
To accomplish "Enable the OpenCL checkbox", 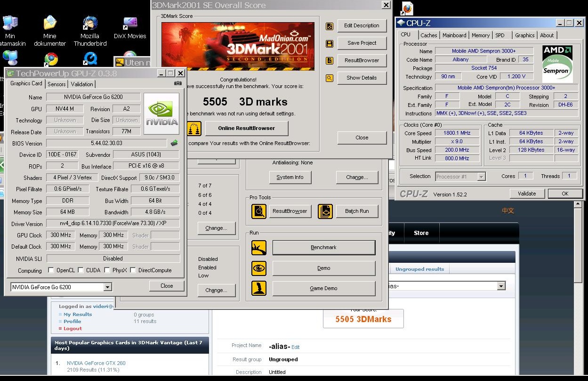I will [x=51, y=270].
